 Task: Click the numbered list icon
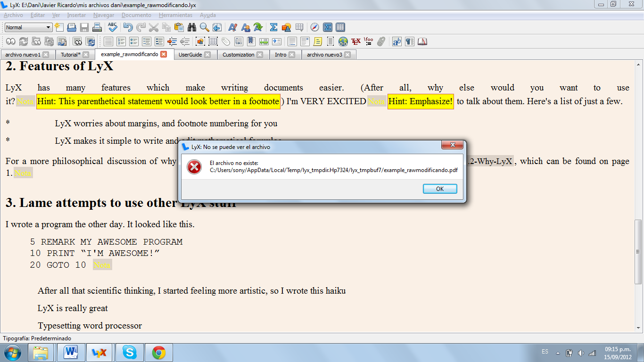[121, 41]
